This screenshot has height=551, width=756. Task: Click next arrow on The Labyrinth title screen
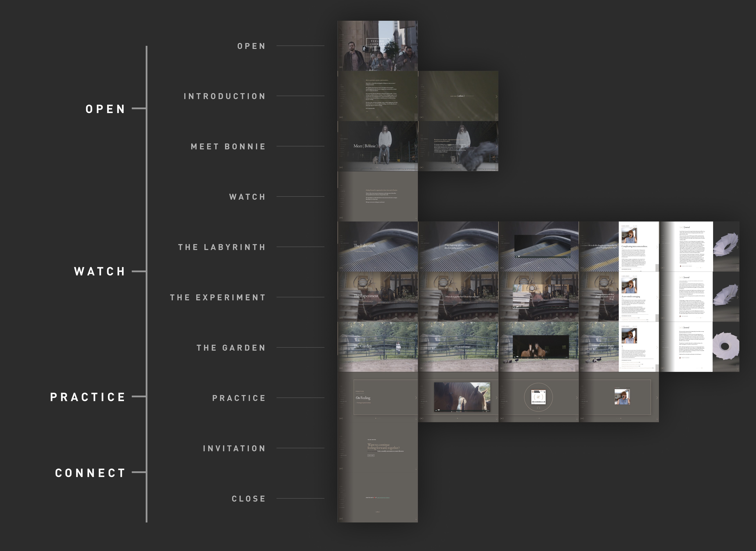(416, 247)
